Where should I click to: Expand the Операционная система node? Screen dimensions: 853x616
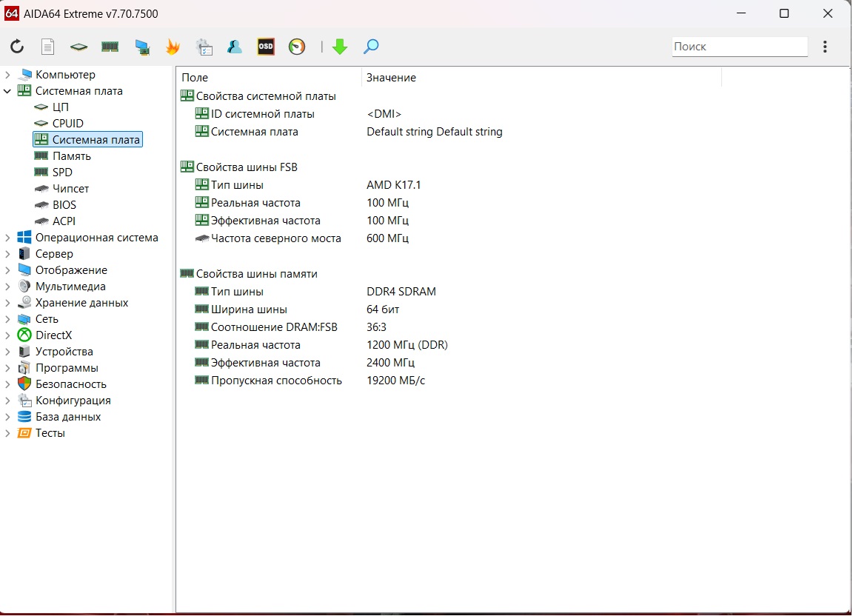[8, 238]
